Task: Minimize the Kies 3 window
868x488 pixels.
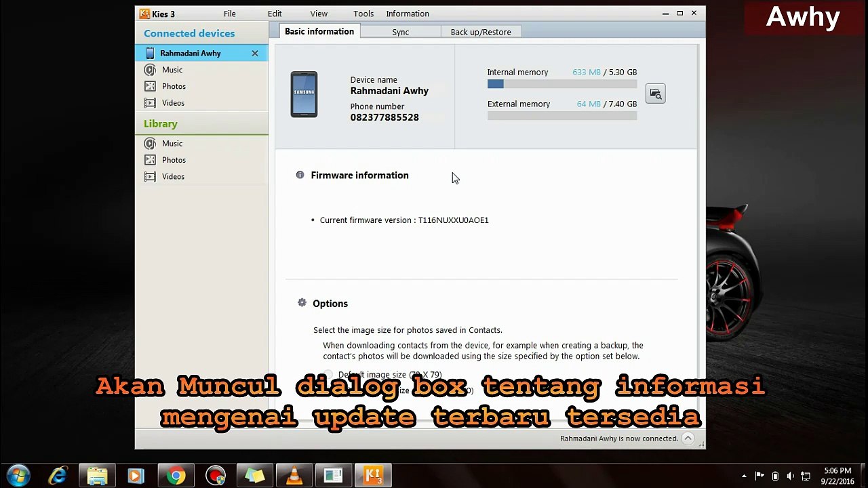Action: 666,13
